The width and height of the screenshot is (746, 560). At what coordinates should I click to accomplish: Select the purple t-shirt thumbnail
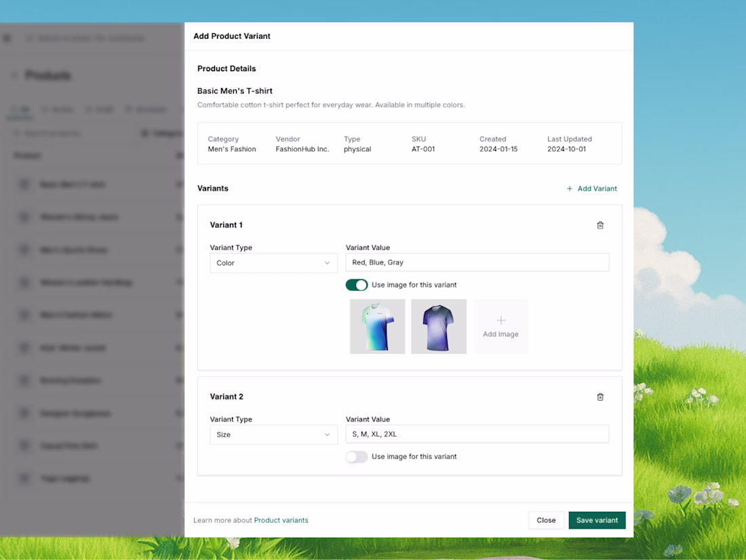tap(439, 326)
